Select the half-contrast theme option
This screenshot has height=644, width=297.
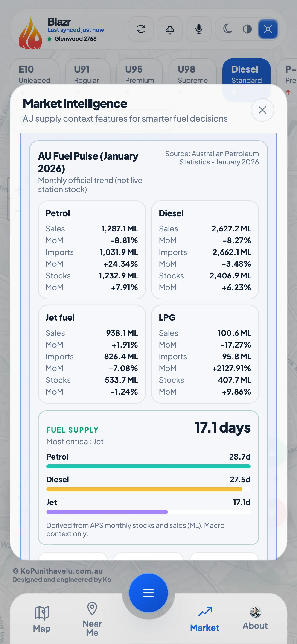[x=247, y=29]
